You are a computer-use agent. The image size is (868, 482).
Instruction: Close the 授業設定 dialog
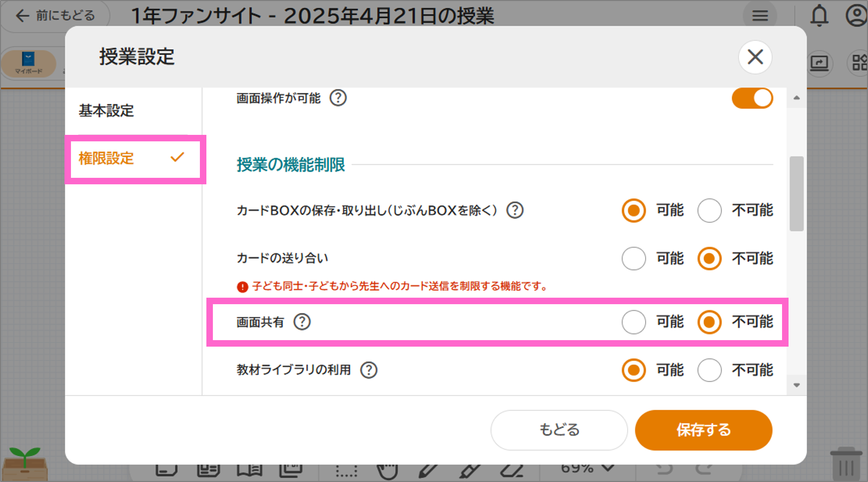tap(755, 57)
